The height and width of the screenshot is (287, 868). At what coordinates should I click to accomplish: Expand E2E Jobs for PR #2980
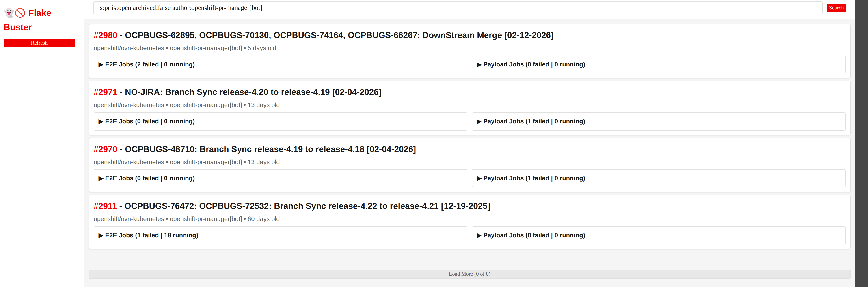click(280, 64)
